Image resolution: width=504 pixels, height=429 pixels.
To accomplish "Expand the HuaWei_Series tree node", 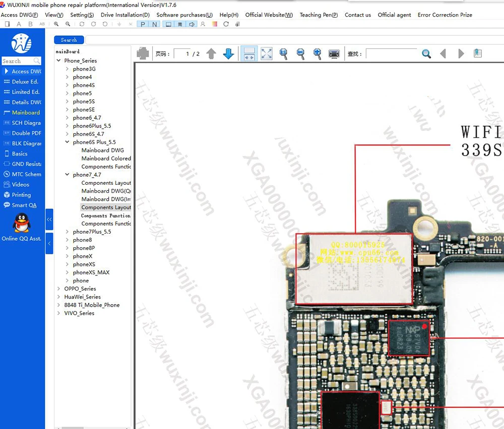I will pos(58,297).
